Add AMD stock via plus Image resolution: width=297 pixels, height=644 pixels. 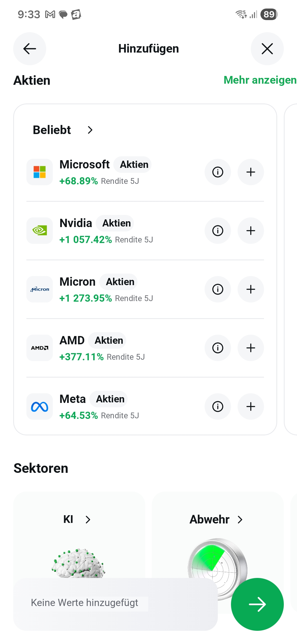click(251, 348)
